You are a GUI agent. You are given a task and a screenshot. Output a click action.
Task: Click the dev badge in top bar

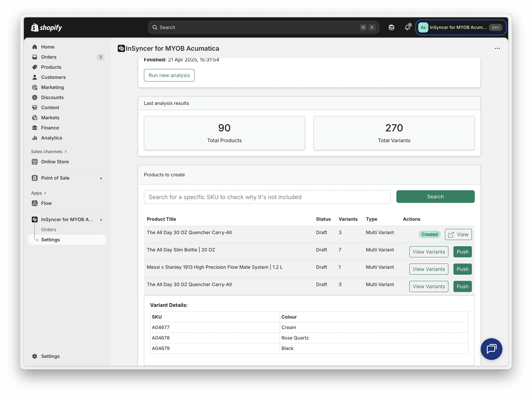click(x=496, y=28)
